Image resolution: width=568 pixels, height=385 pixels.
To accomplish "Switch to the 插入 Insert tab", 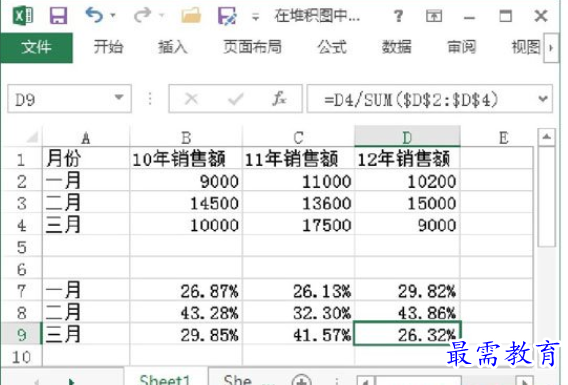I will [x=173, y=47].
